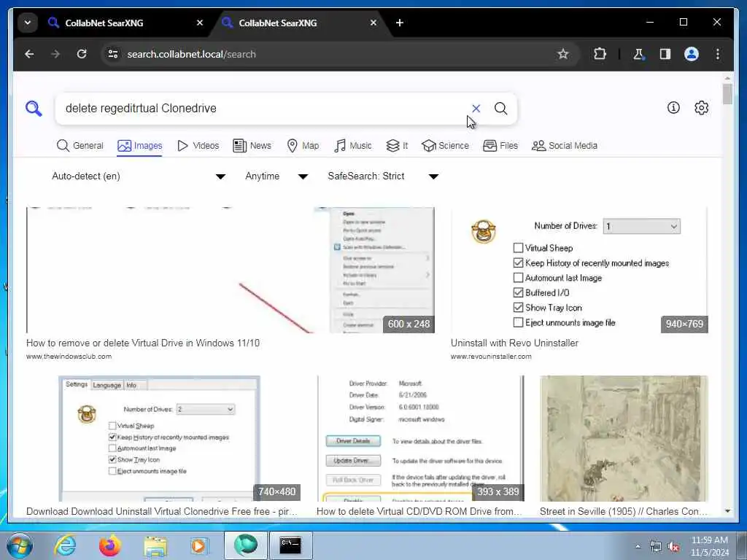Submit search with the magnifier button
The image size is (747, 560).
tap(500, 109)
